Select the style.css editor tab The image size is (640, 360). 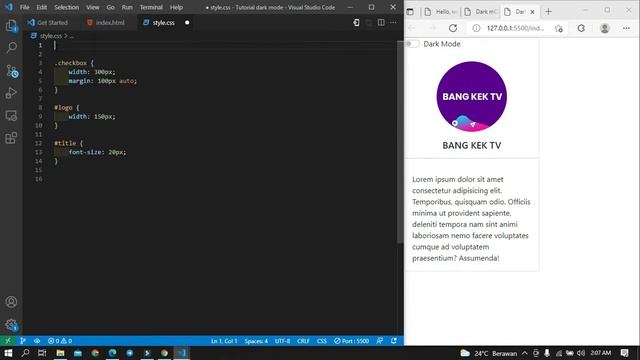point(164,23)
